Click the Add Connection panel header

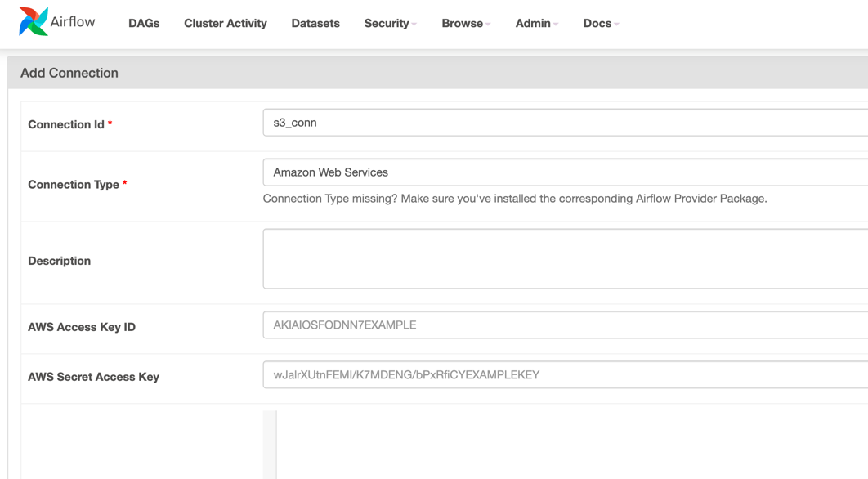(x=437, y=73)
